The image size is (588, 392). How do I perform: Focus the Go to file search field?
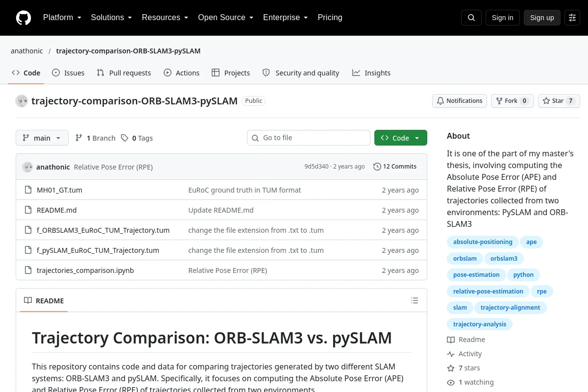[x=309, y=138]
